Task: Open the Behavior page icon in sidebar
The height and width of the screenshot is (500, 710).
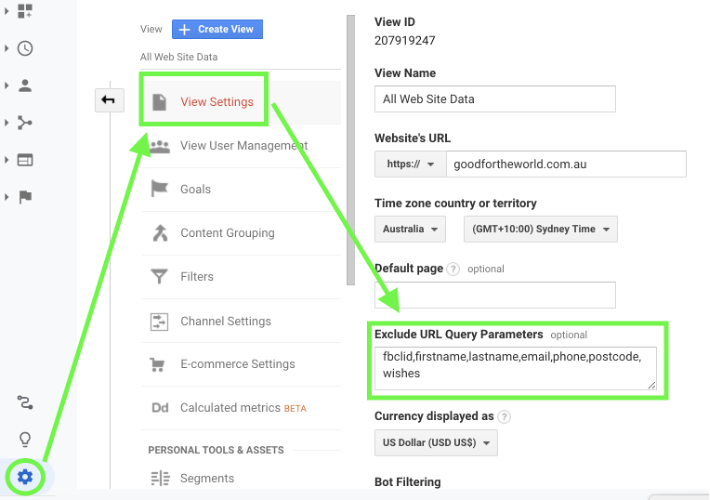Action: (x=25, y=160)
